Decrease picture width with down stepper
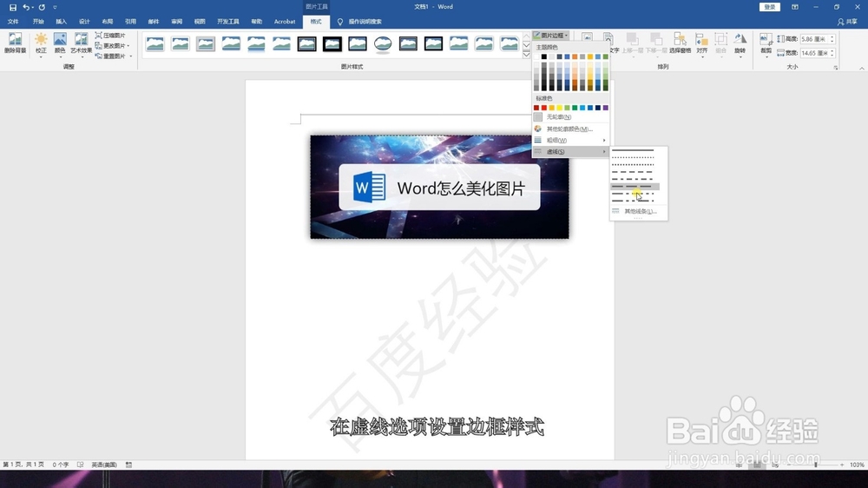Screen dimensions: 868x488 (832, 55)
